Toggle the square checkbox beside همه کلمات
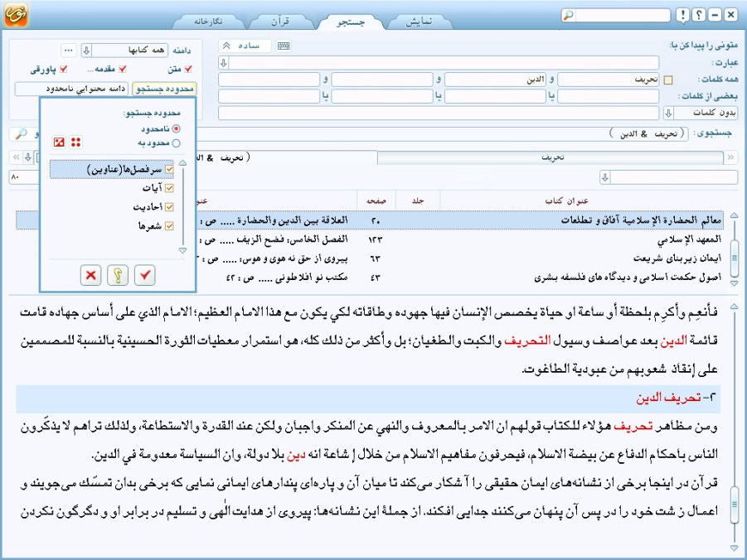 (668, 80)
